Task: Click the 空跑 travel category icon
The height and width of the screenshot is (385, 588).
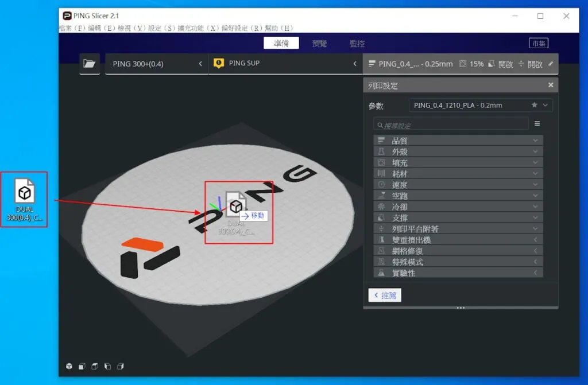Action: point(381,195)
